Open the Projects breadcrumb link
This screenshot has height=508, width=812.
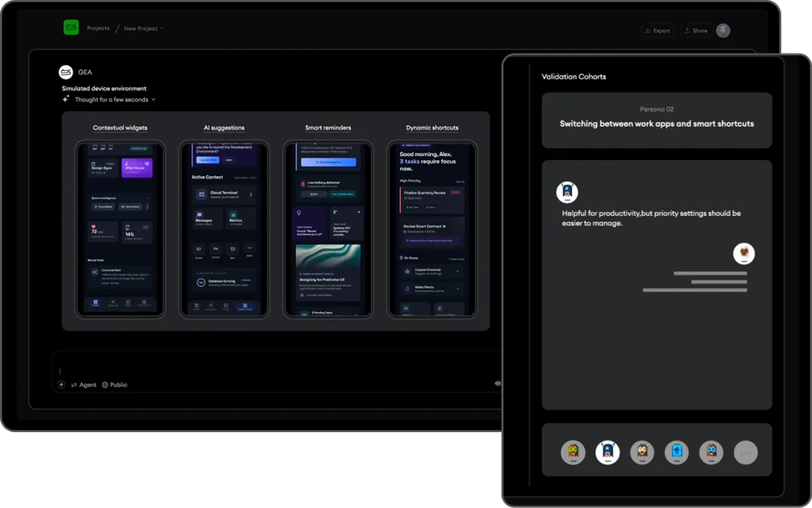point(98,28)
